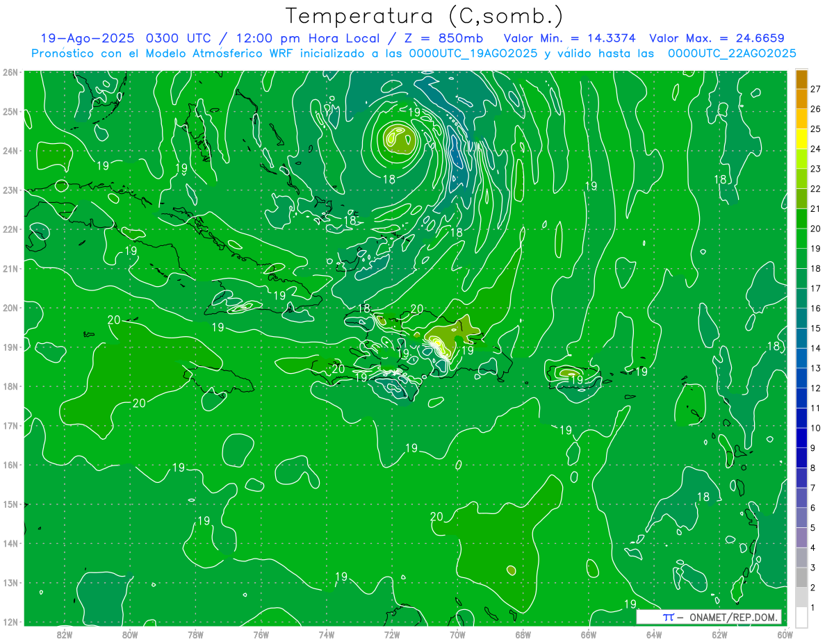Image resolution: width=834 pixels, height=644 pixels.
Task: Click the "0300 UTC" time text
Action: tap(180, 38)
